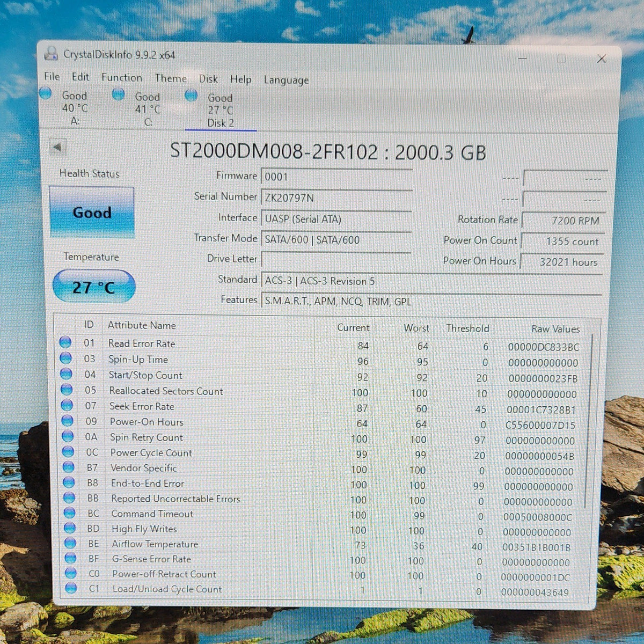The height and width of the screenshot is (644, 644).
Task: Click the Rotation Rate value 7200 RPM
Action: [x=563, y=220]
